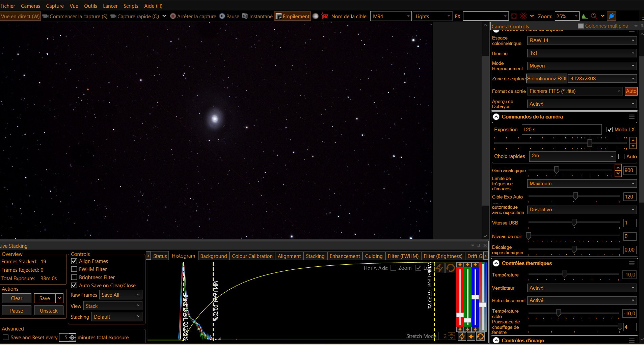Click the red channel down arrow
This screenshot has height=345, width=644.
point(460,329)
